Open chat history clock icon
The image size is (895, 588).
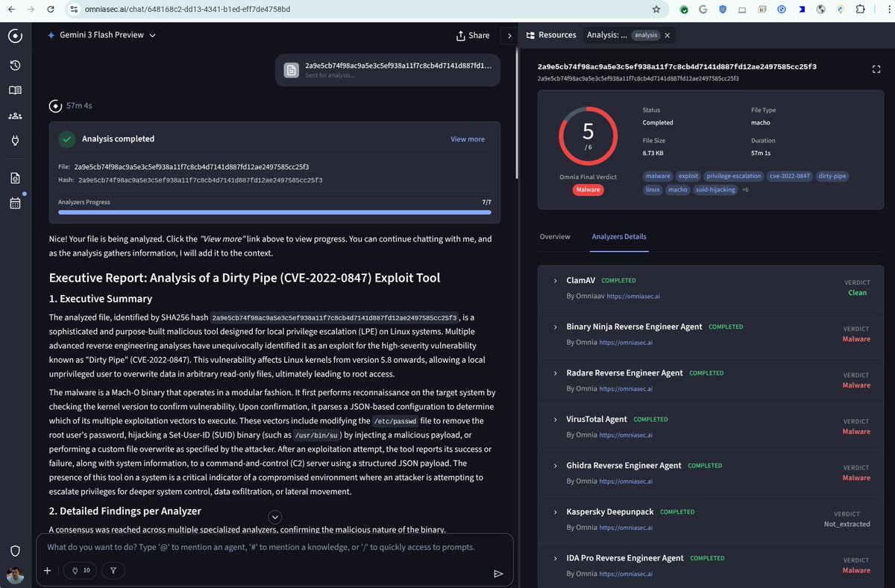point(15,66)
